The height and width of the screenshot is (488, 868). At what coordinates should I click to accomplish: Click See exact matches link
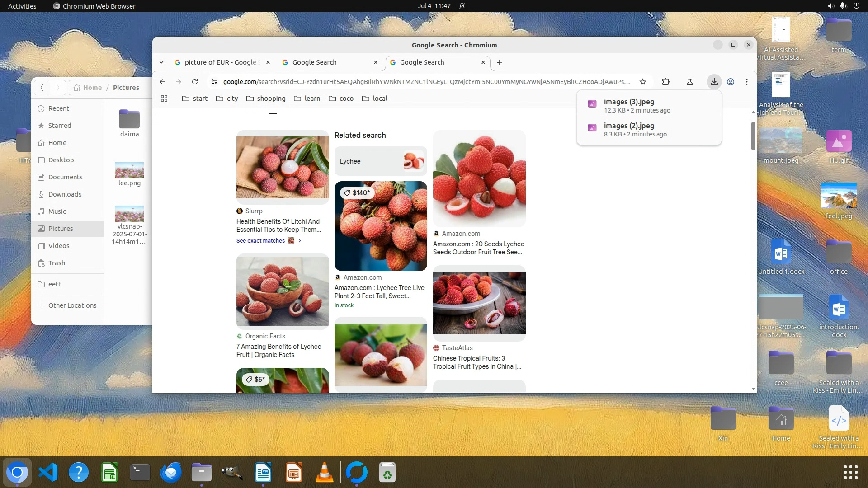(x=261, y=241)
